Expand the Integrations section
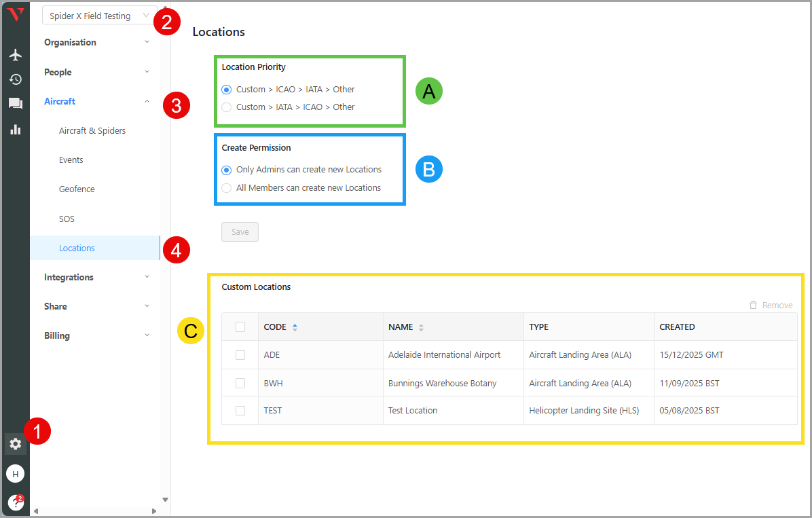812x518 pixels. coord(96,277)
